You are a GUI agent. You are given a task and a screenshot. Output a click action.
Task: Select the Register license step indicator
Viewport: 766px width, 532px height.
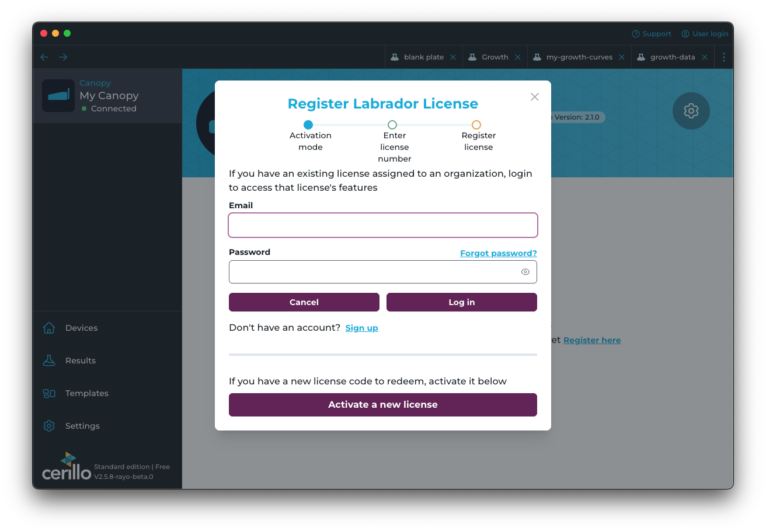pos(476,124)
